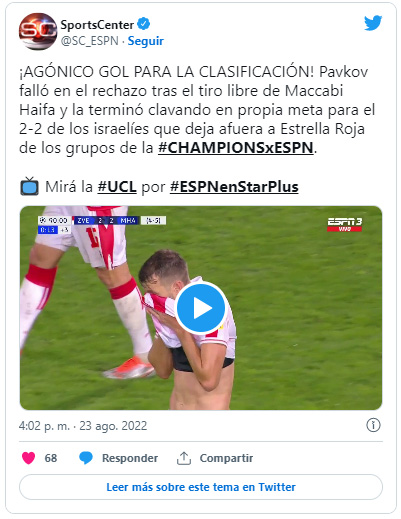Open the Twitter bird logo

click(373, 23)
